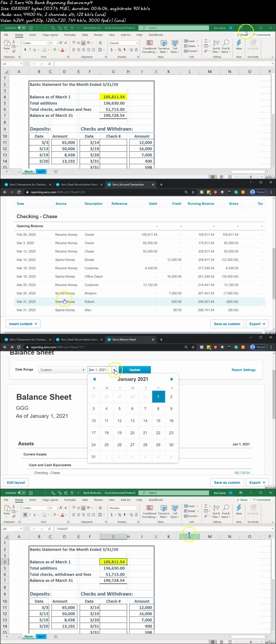Expand Export dropdown in Account Transactions window

(257, 324)
